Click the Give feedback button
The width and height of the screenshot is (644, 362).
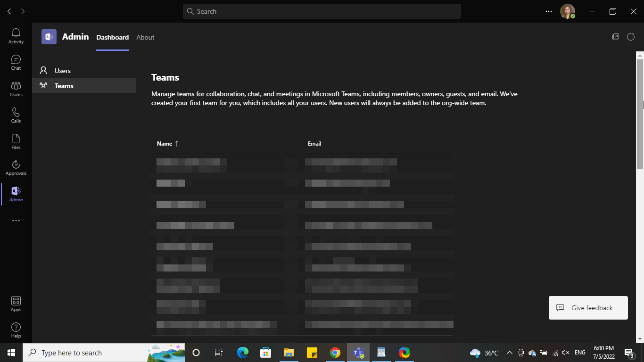pos(588,307)
